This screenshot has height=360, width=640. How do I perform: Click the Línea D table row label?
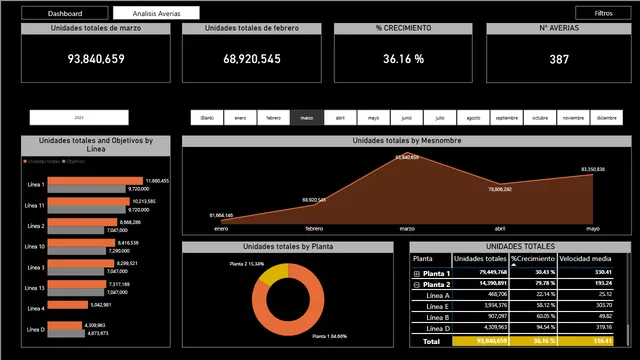pyautogui.click(x=438, y=328)
